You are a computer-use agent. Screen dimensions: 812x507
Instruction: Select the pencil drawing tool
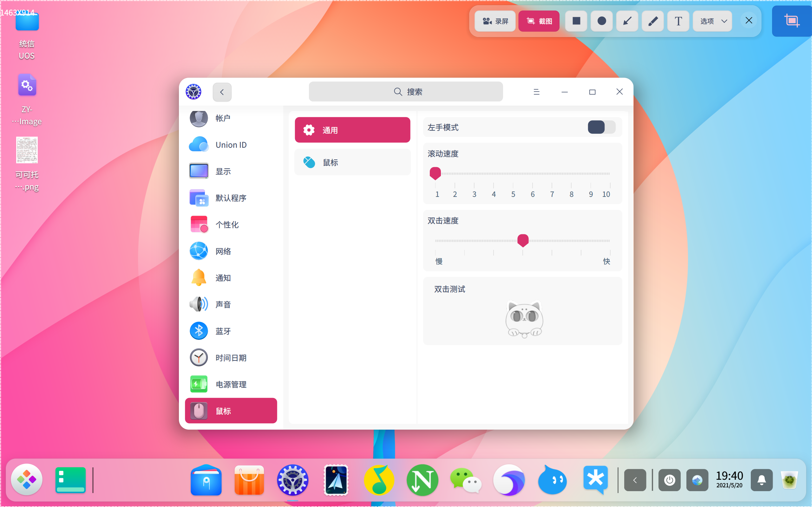pyautogui.click(x=652, y=21)
